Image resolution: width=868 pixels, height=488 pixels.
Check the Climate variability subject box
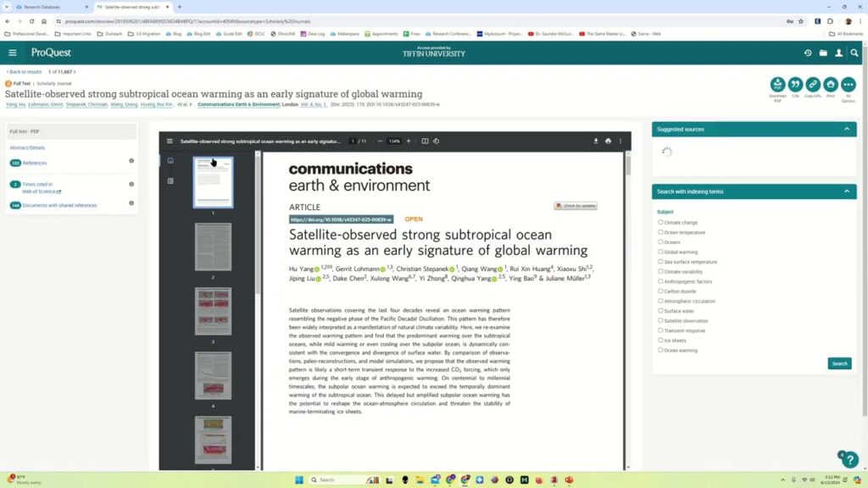(660, 272)
